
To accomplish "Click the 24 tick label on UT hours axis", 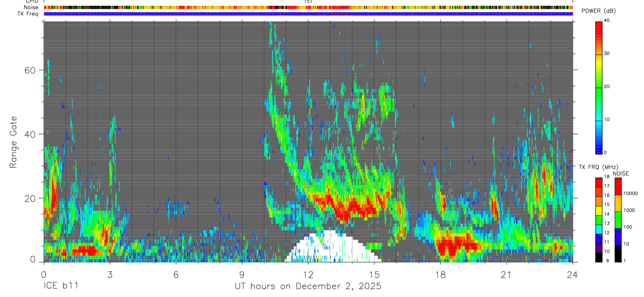I will tap(573, 274).
